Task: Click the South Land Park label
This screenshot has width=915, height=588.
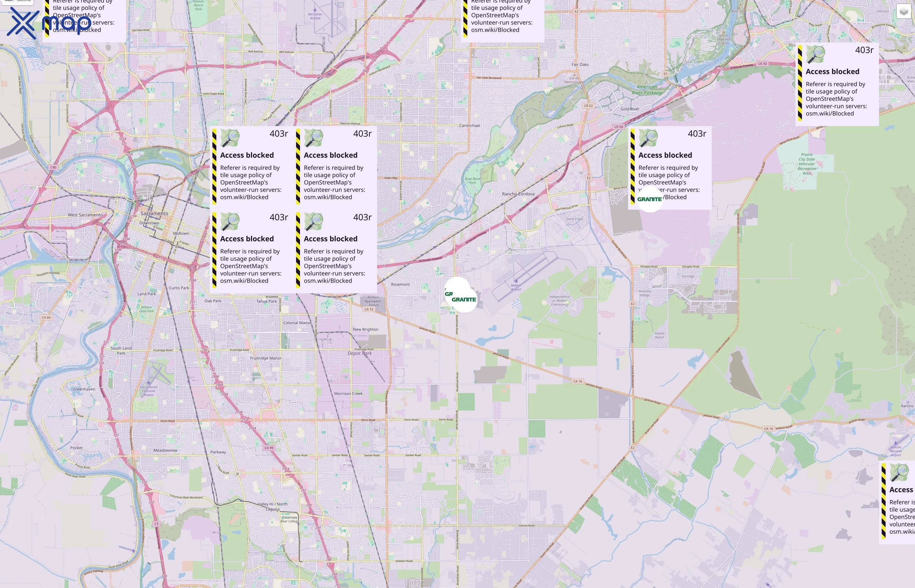Action: pyautogui.click(x=121, y=351)
